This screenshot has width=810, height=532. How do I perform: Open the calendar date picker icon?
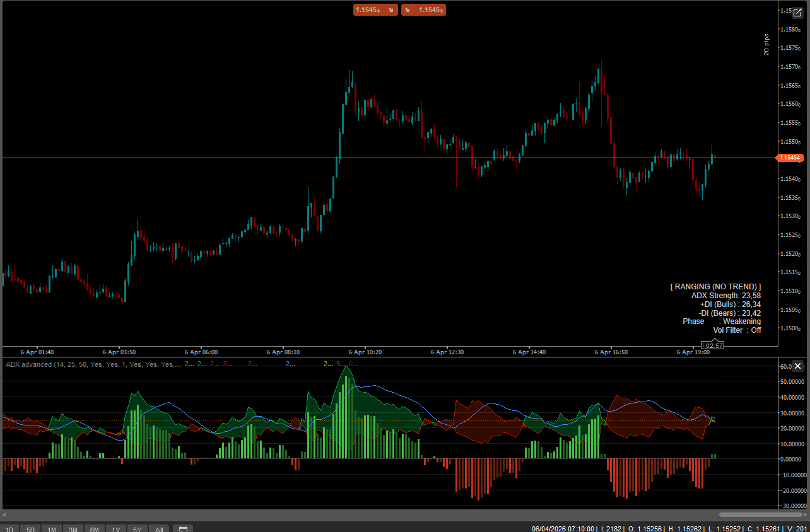click(183, 529)
